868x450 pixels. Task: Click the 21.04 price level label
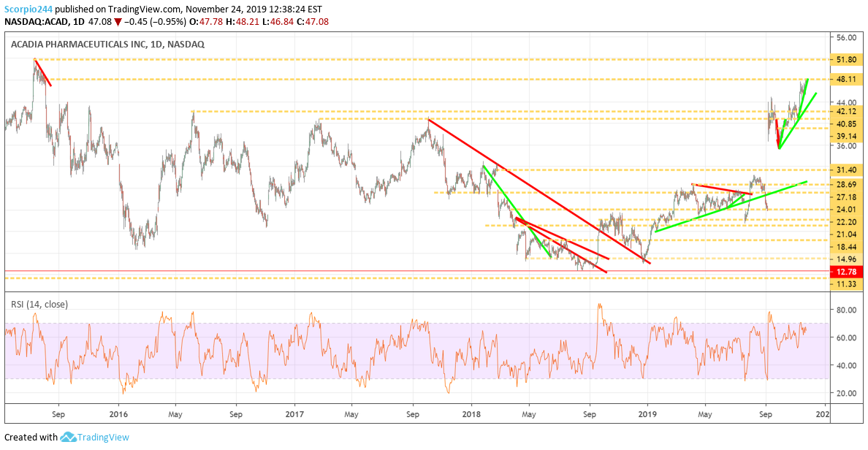[846, 234]
